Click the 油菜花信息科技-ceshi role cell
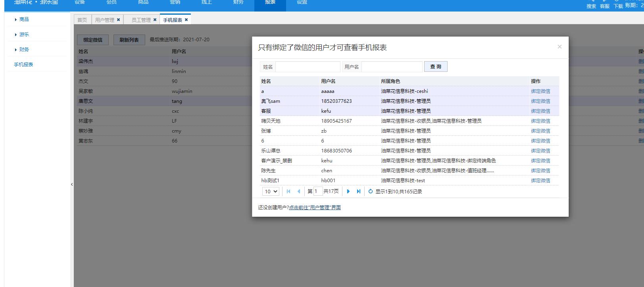Screen dimensions: 644x287 pos(404,91)
